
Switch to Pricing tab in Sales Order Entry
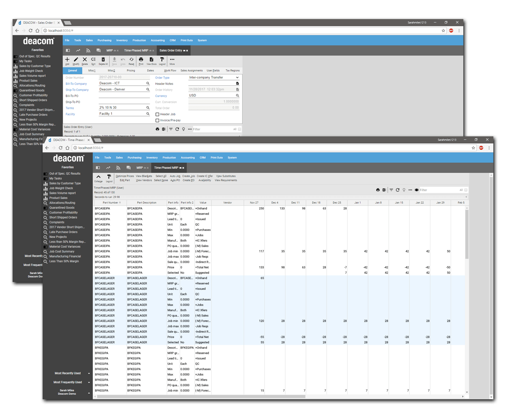click(x=131, y=71)
